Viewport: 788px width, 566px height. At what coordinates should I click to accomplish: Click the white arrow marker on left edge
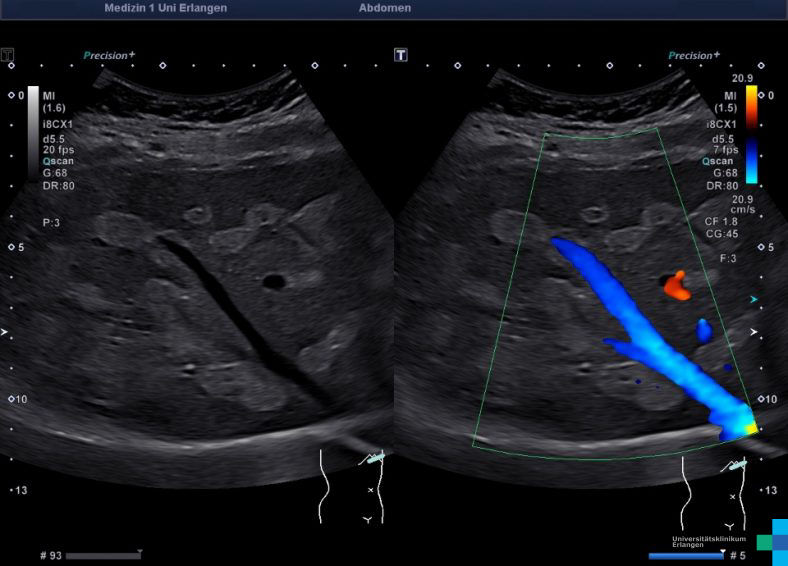[5, 332]
